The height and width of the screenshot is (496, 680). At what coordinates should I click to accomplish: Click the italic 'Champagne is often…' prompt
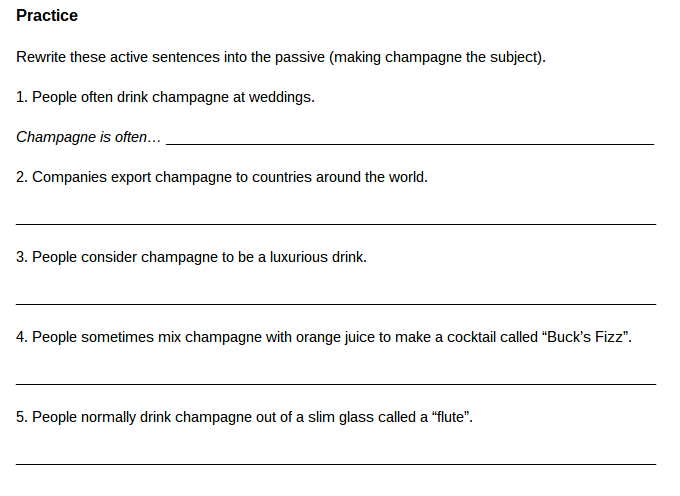(x=88, y=137)
